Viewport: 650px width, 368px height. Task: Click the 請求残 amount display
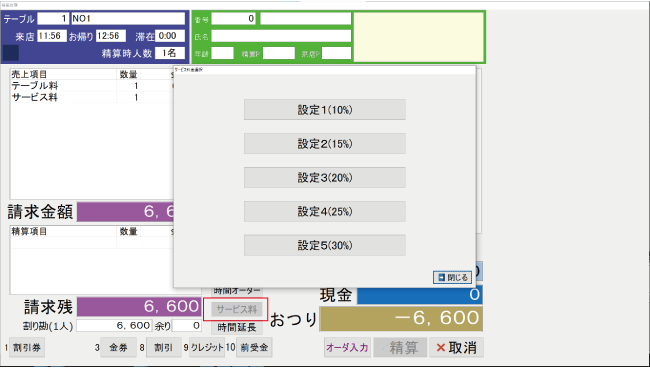[x=139, y=307]
